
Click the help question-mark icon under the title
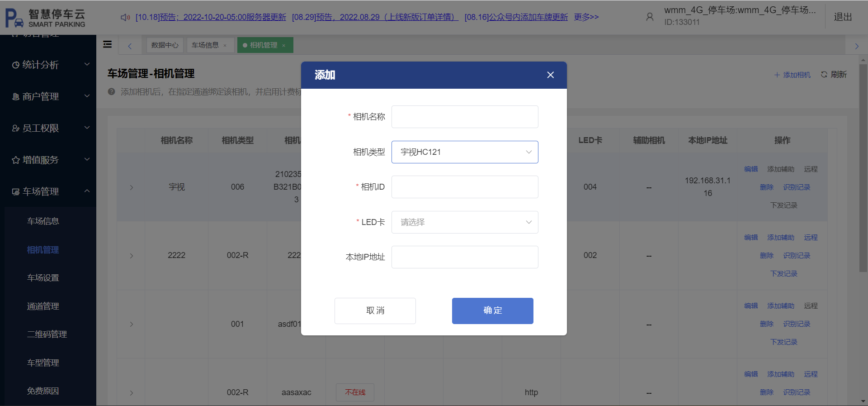click(111, 92)
